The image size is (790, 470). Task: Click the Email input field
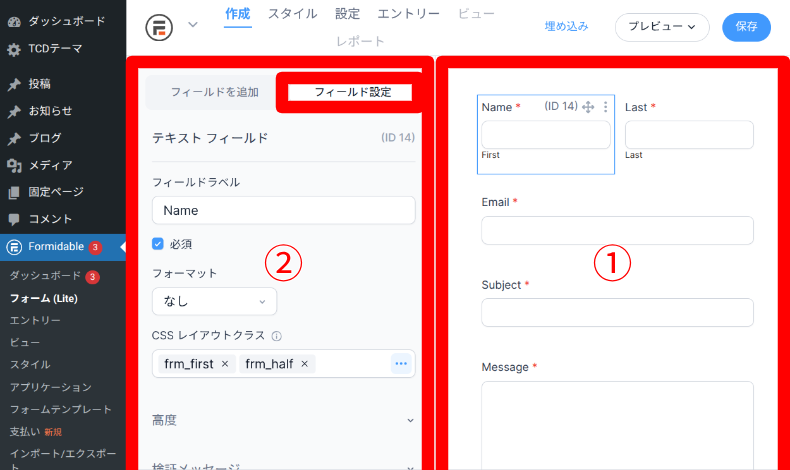click(x=617, y=230)
